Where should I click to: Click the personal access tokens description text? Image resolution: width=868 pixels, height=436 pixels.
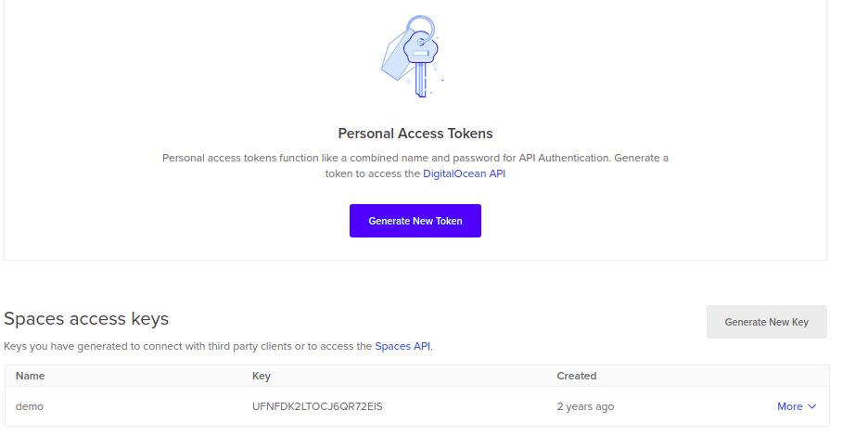pyautogui.click(x=415, y=158)
